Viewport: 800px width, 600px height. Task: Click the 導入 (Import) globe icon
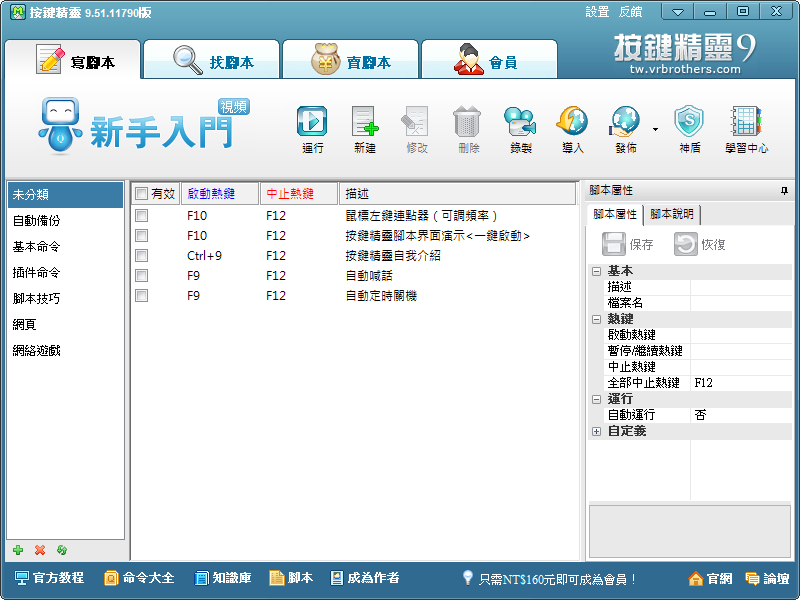572,121
